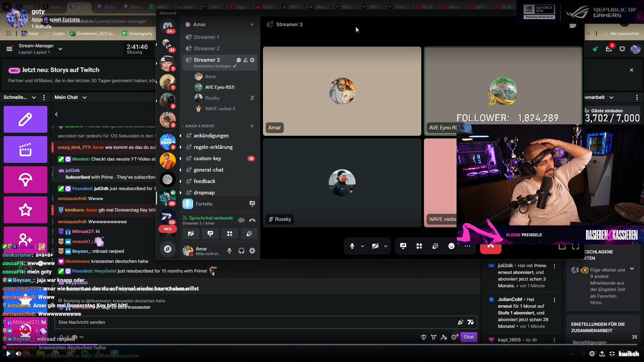The image size is (644, 362).
Task: Open activities icon in sidebar voice panel
Action: (x=230, y=234)
